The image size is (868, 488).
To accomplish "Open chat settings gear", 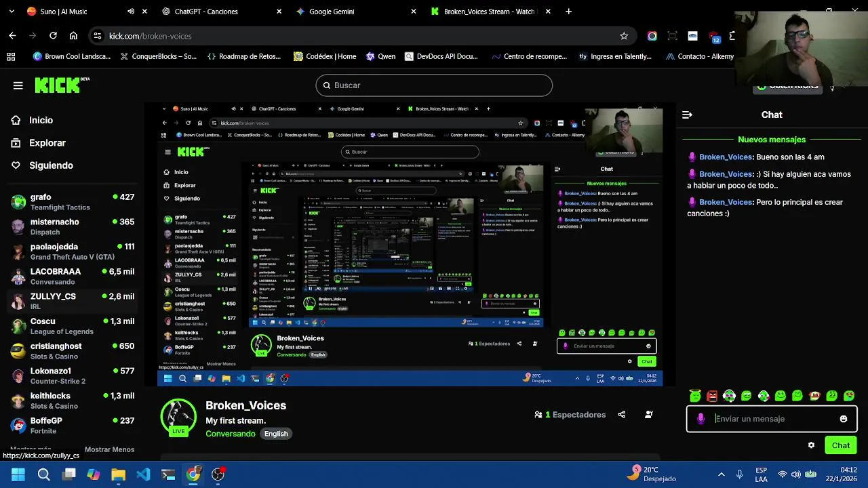I will tap(811, 445).
